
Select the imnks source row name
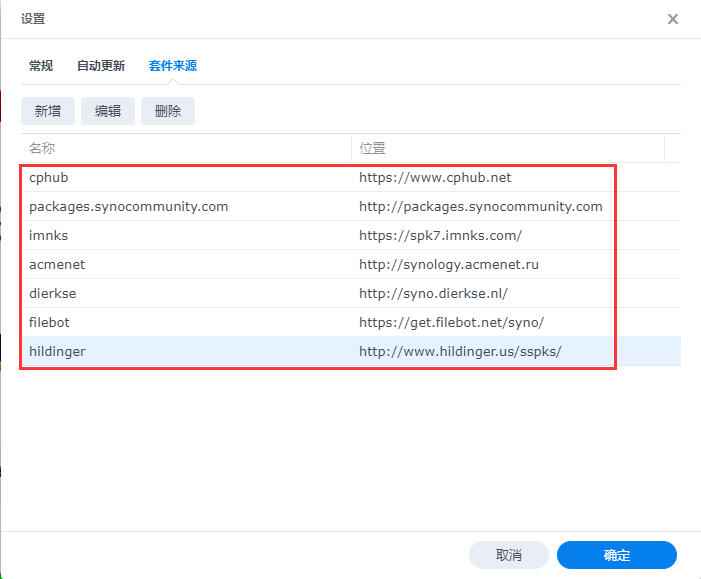tap(48, 236)
